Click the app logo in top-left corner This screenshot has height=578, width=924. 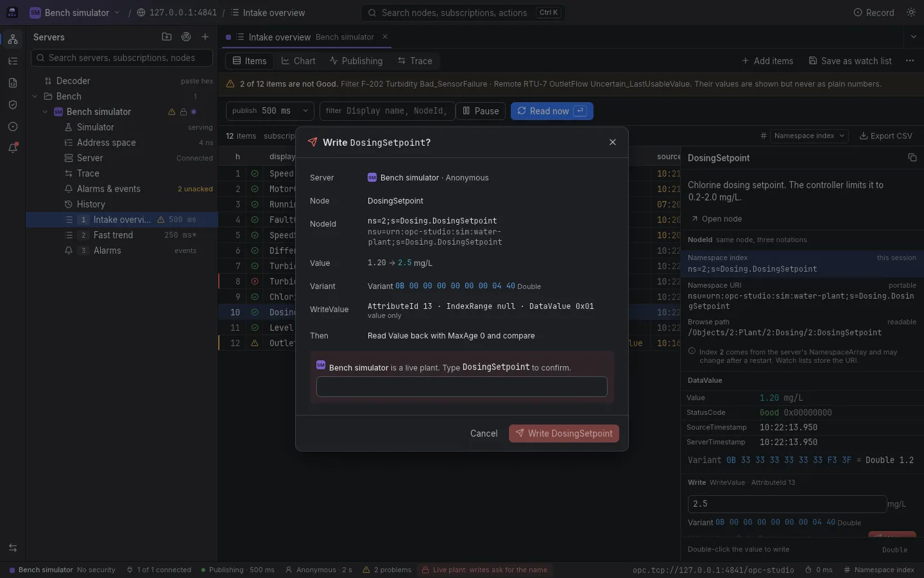(x=12, y=13)
